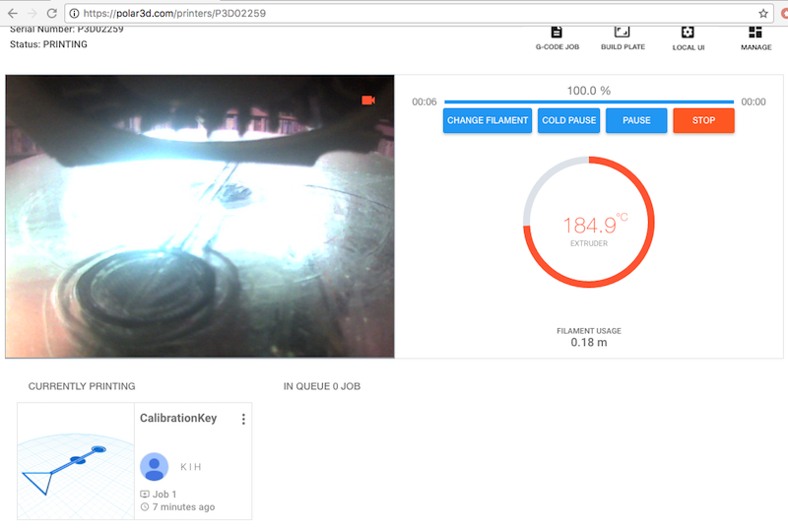This screenshot has height=532, width=788.
Task: Click the red camera recording icon
Action: coord(368,100)
